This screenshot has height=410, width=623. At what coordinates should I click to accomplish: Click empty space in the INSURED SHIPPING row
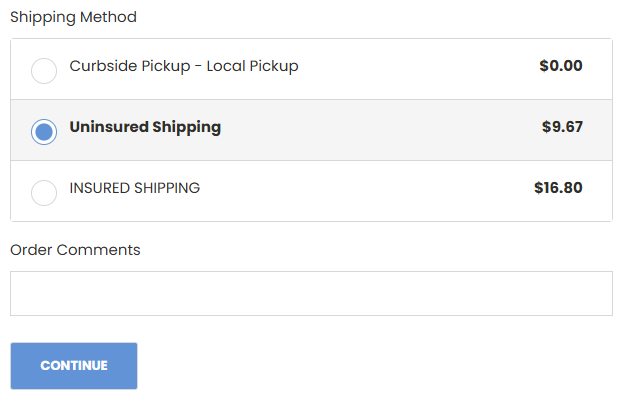coord(370,190)
